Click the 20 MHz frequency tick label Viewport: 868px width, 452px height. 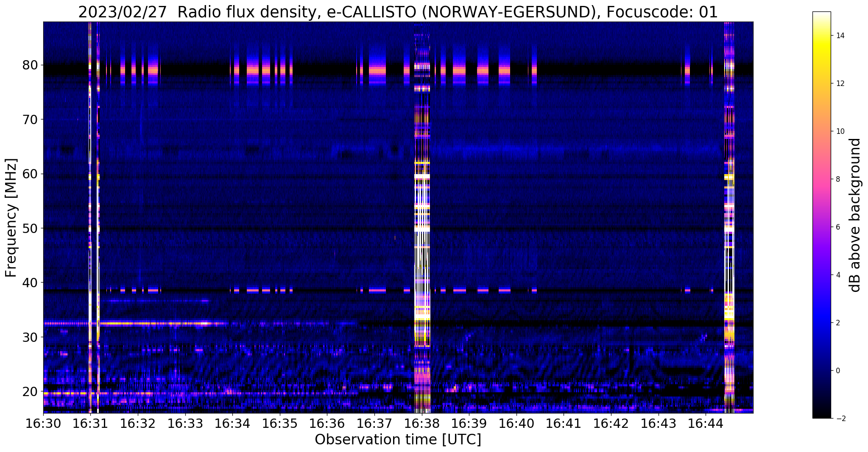[30, 391]
